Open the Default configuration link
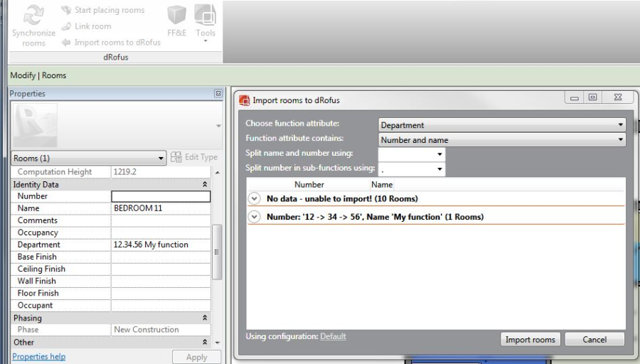Viewport: 640px width, 364px height. [333, 336]
